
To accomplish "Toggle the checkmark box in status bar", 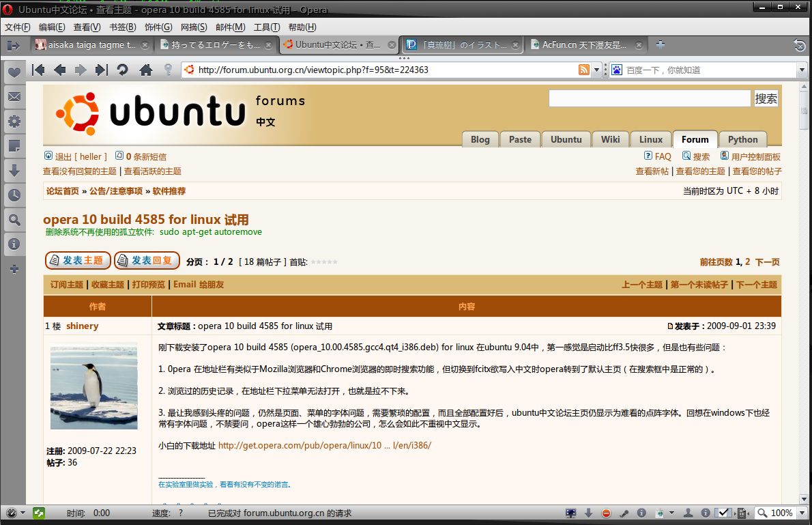I will coord(723,513).
